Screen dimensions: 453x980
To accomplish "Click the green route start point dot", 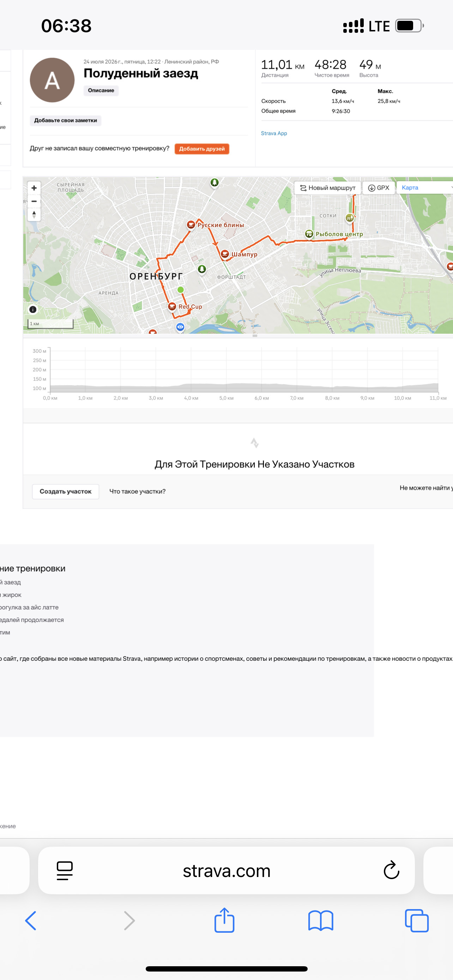I will 181,290.
